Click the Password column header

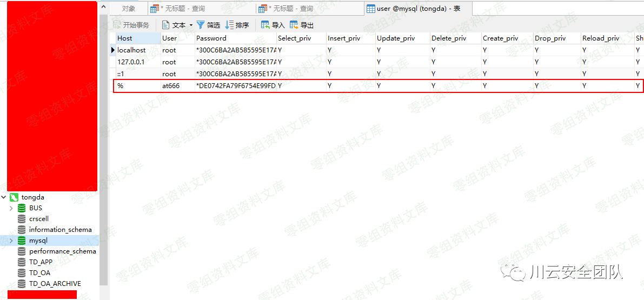coord(211,38)
